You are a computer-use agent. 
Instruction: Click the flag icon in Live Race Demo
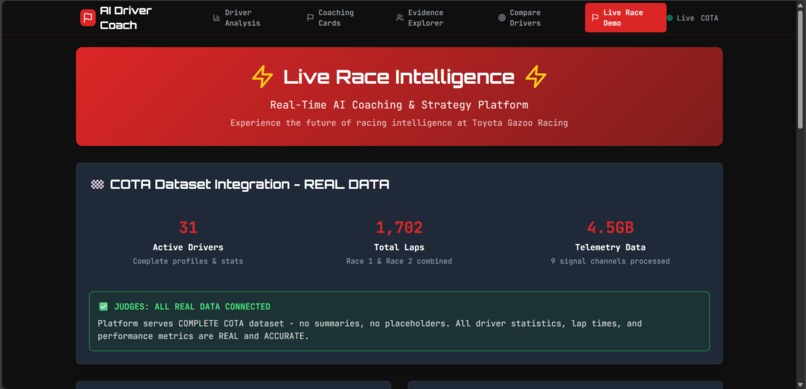595,18
